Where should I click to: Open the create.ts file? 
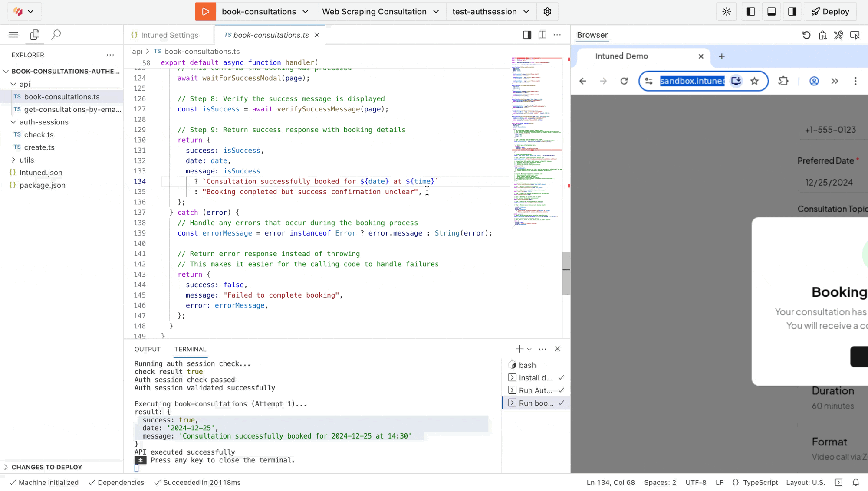point(39,147)
